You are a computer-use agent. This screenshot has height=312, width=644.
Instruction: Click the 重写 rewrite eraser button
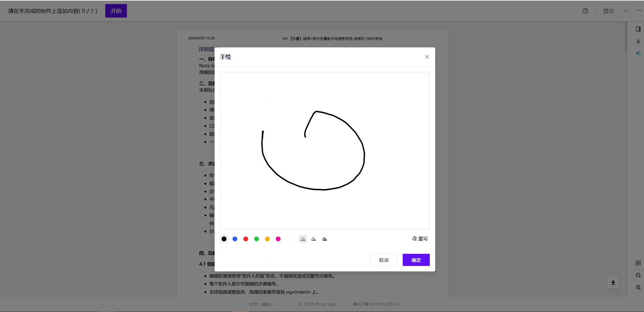click(x=420, y=239)
